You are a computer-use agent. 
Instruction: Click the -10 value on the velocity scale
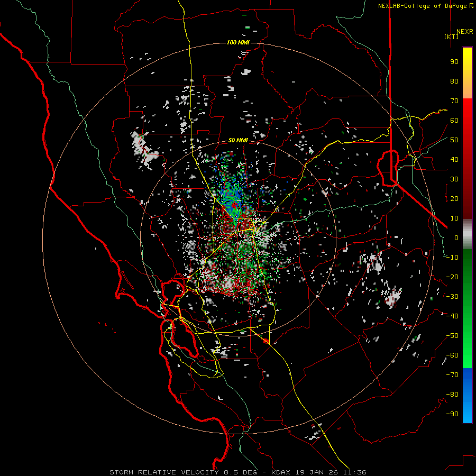452,258
